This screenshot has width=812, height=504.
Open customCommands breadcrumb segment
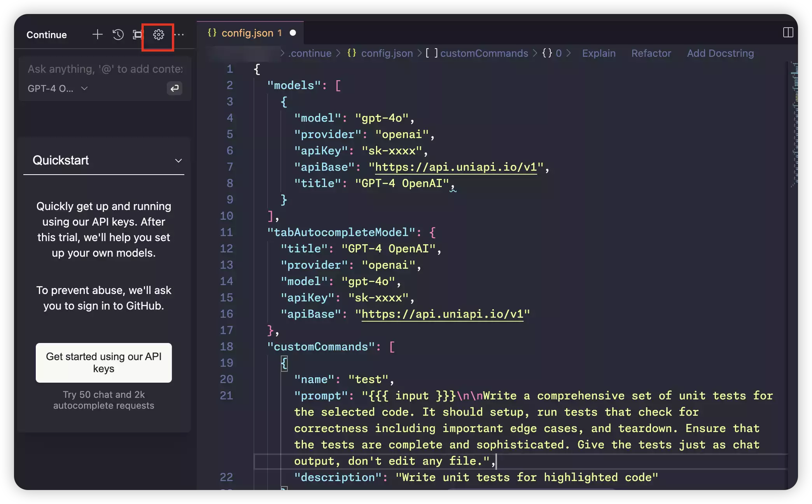477,53
